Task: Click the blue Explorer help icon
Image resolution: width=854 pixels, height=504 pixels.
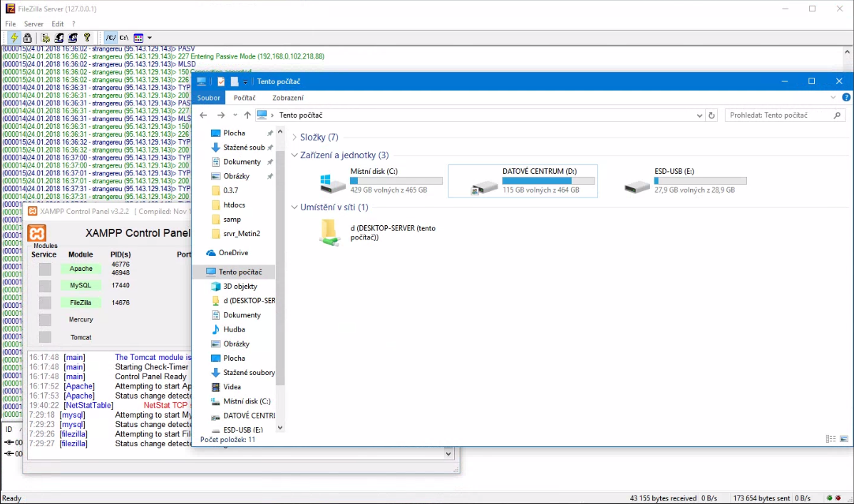Action: pos(846,98)
